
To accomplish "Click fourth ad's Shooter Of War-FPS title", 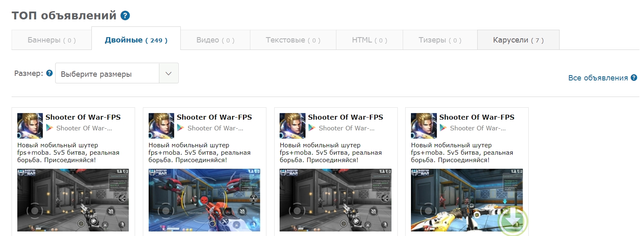I will pyautogui.click(x=477, y=117).
